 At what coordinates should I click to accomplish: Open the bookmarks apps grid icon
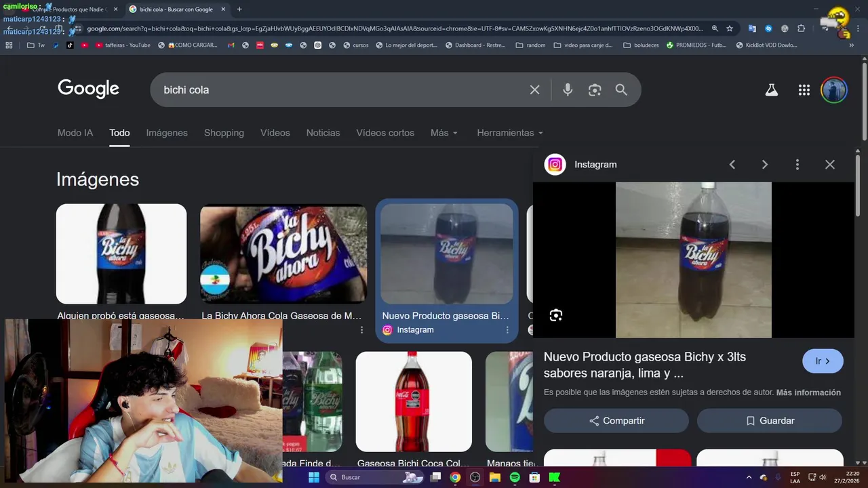[9, 45]
